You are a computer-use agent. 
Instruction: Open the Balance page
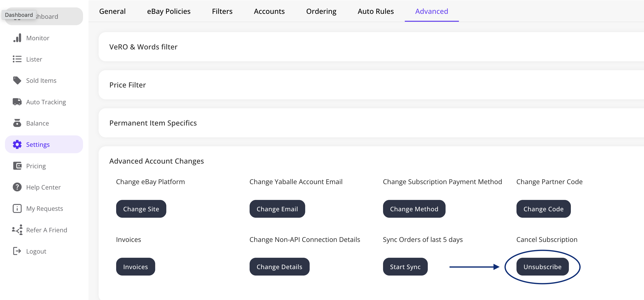(x=44, y=123)
